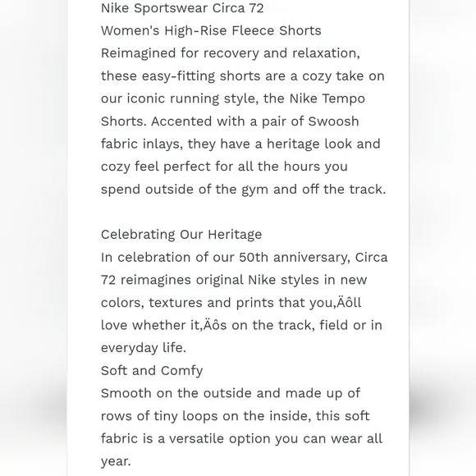Viewport: 476px width, 476px height.
Task: Click the line "everyday life."
Action: coord(144,348)
